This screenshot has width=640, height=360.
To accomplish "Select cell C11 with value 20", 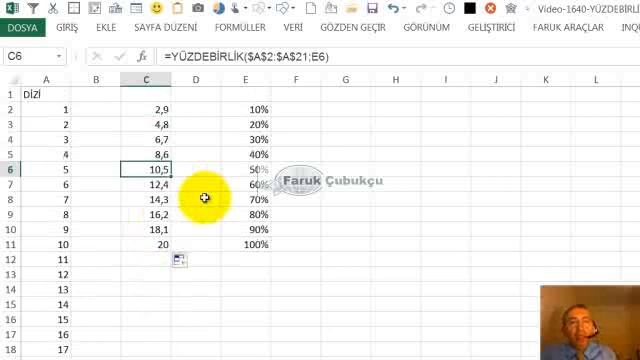I will pyautogui.click(x=146, y=244).
